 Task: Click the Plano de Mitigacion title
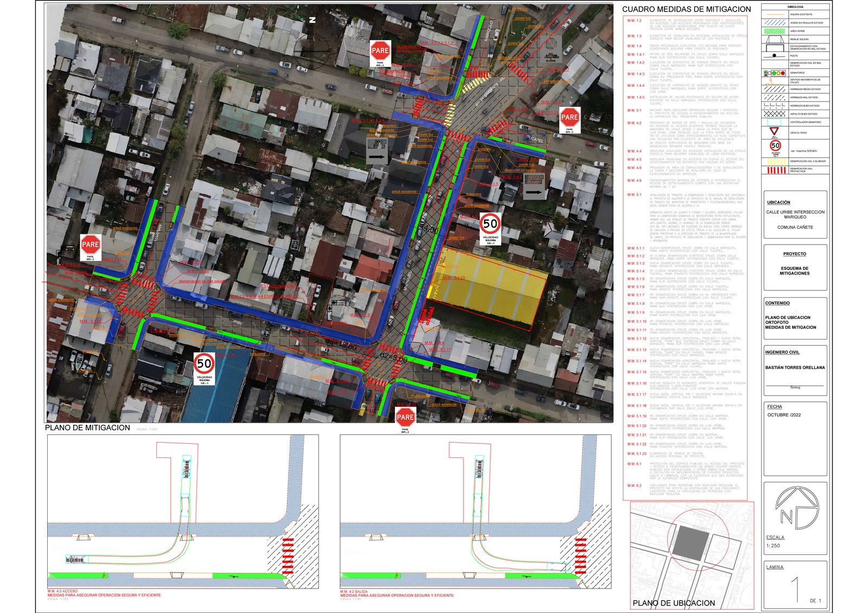click(87, 427)
